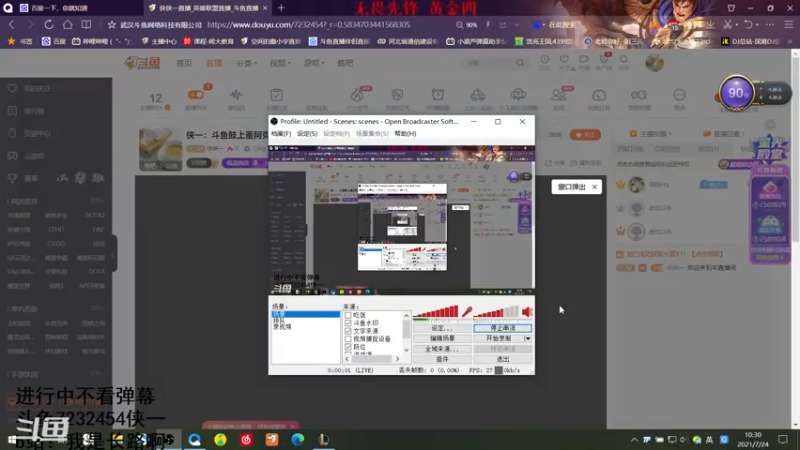Click the Windows Start button

coord(11,440)
